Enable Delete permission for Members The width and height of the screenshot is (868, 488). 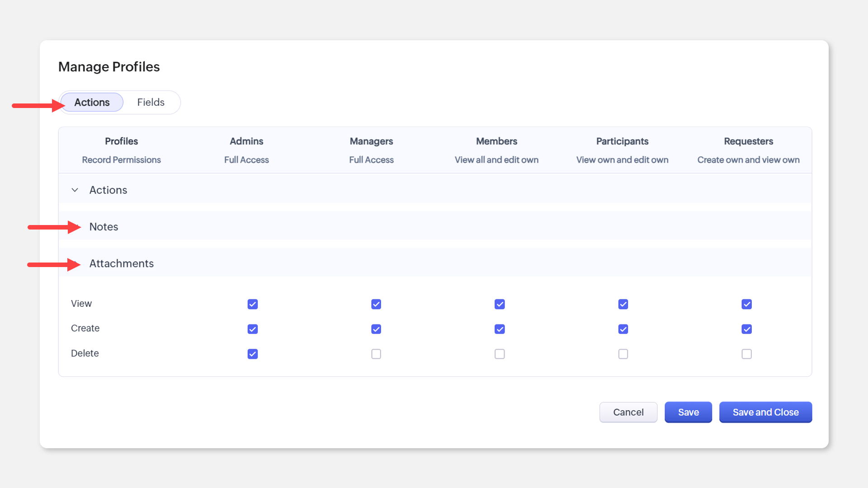(x=500, y=354)
